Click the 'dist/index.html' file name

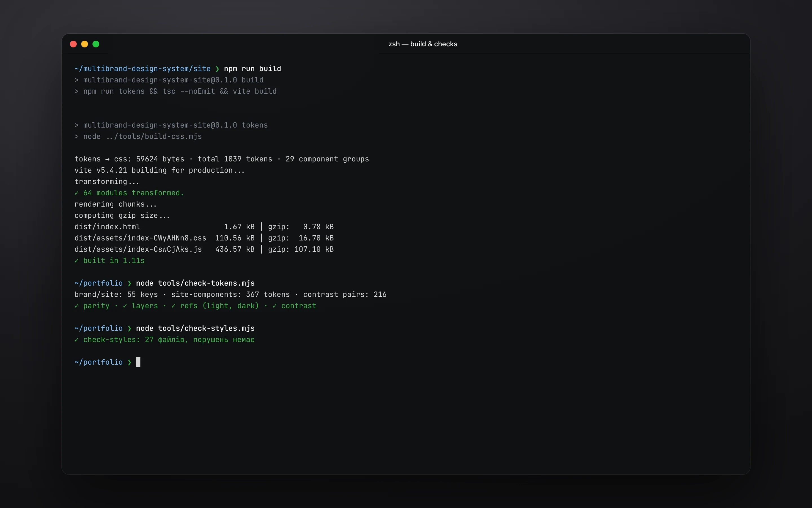(x=107, y=227)
